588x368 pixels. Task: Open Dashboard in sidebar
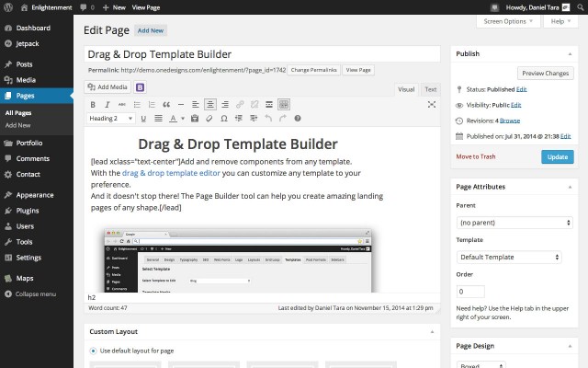pos(37,29)
